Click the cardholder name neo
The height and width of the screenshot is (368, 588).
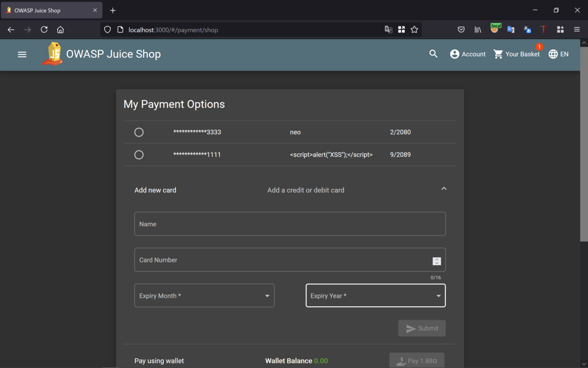point(295,132)
